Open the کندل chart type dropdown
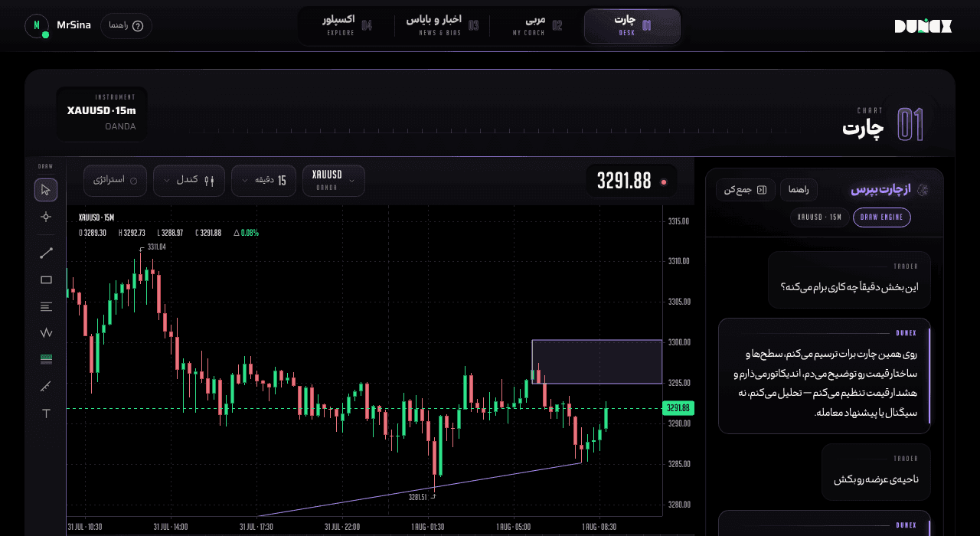 pyautogui.click(x=189, y=181)
